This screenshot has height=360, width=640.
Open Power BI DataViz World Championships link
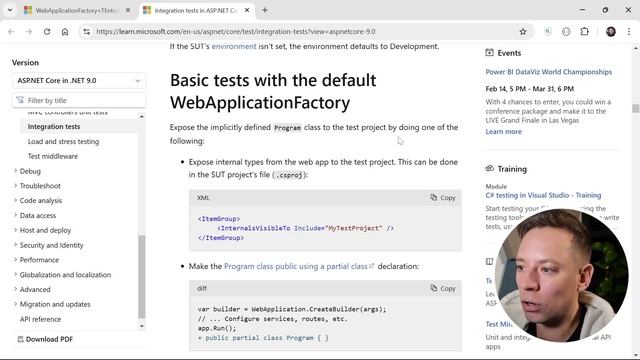click(549, 72)
